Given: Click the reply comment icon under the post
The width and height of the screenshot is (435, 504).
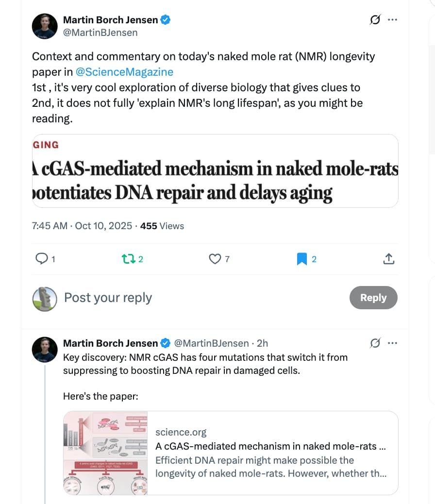Looking at the screenshot, I should [x=42, y=259].
